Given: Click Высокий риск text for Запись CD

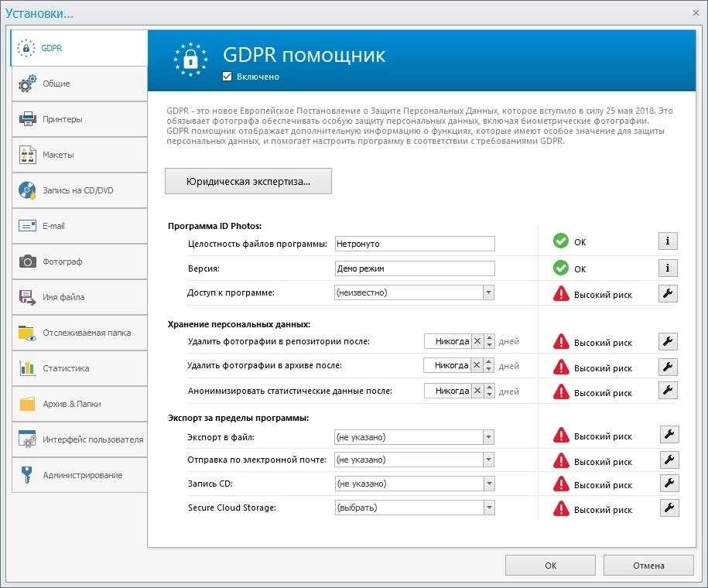Looking at the screenshot, I should (603, 485).
